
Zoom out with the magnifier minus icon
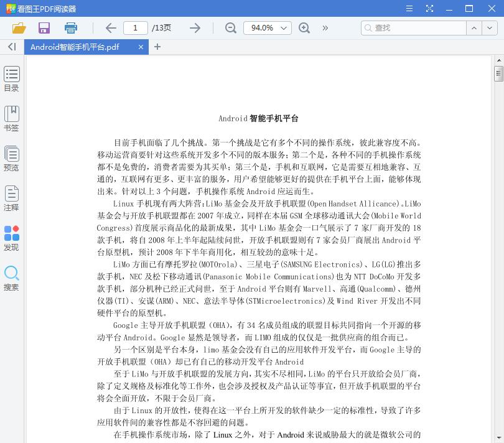[230, 28]
